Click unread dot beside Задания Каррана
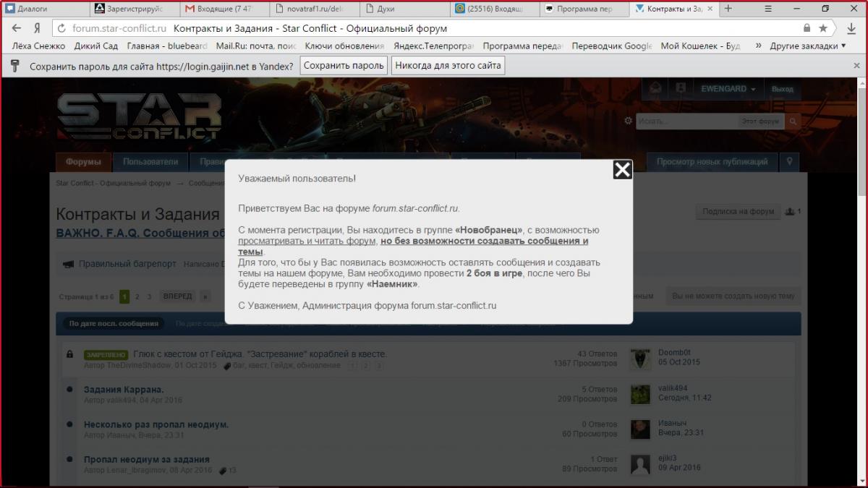868x488 pixels. (x=69, y=390)
